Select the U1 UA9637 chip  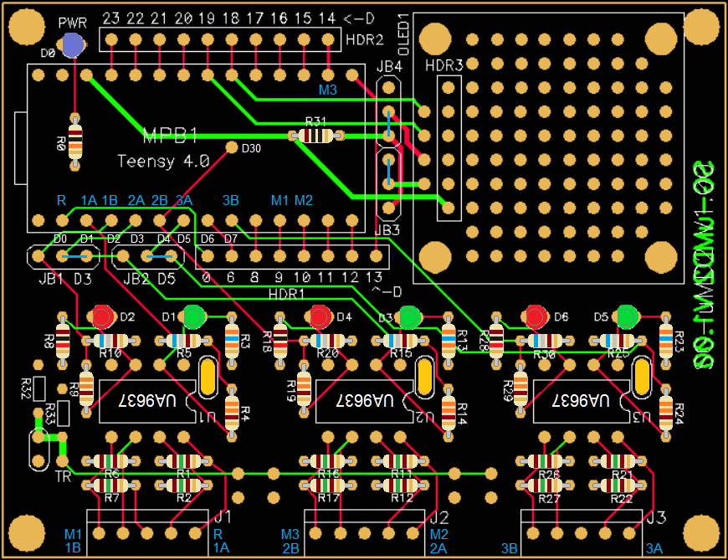click(146, 401)
